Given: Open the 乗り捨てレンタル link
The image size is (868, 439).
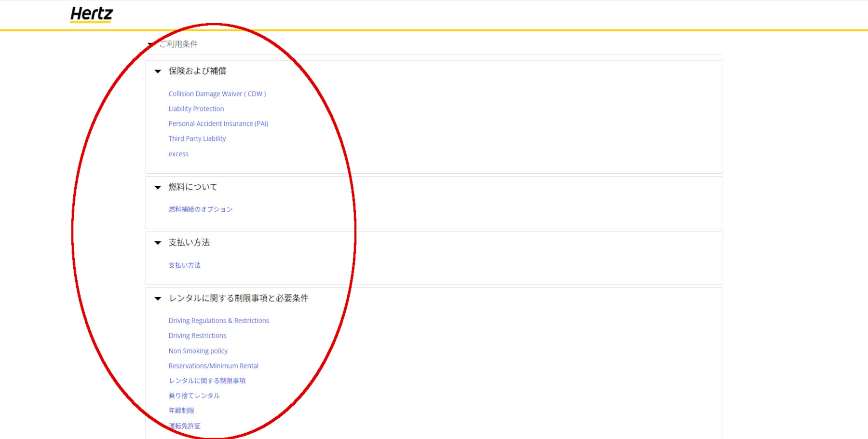Looking at the screenshot, I should [x=194, y=396].
